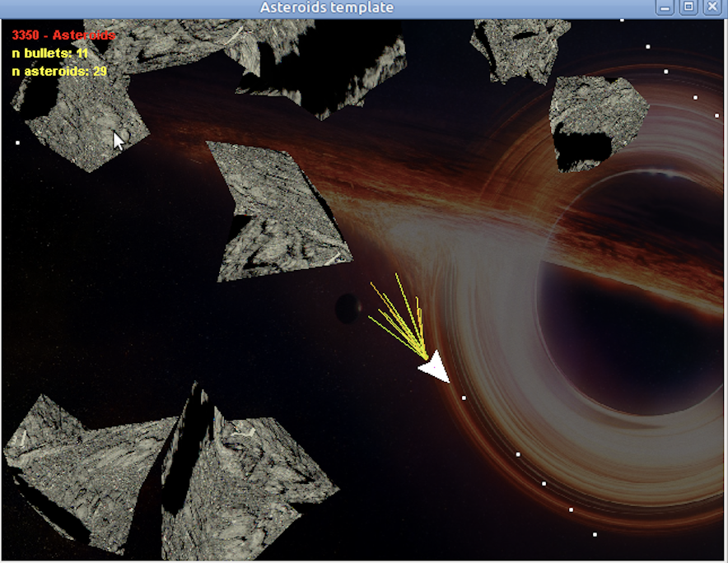This screenshot has width=728, height=563.
Task: Click the asteroid with the black notch near the black hole ring
Action: click(x=598, y=123)
